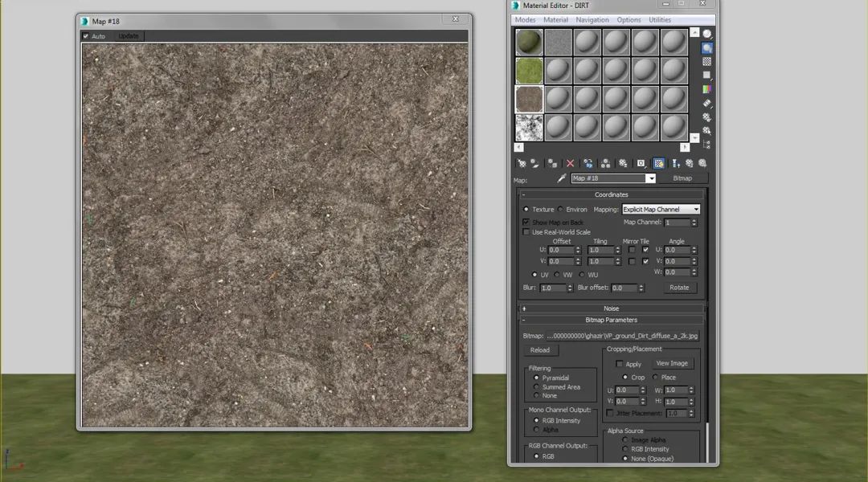Click the U Tiling input field
The height and width of the screenshot is (482, 868).
click(x=599, y=251)
